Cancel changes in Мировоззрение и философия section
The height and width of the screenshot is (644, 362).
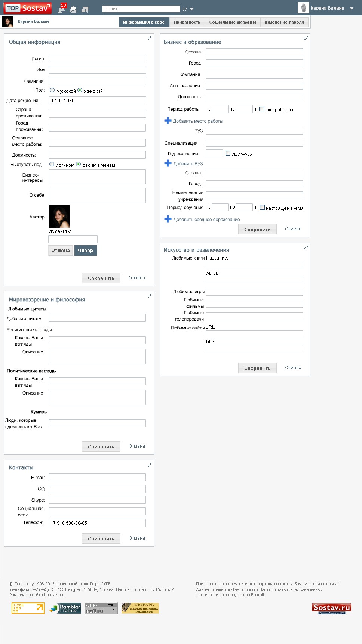tap(137, 446)
